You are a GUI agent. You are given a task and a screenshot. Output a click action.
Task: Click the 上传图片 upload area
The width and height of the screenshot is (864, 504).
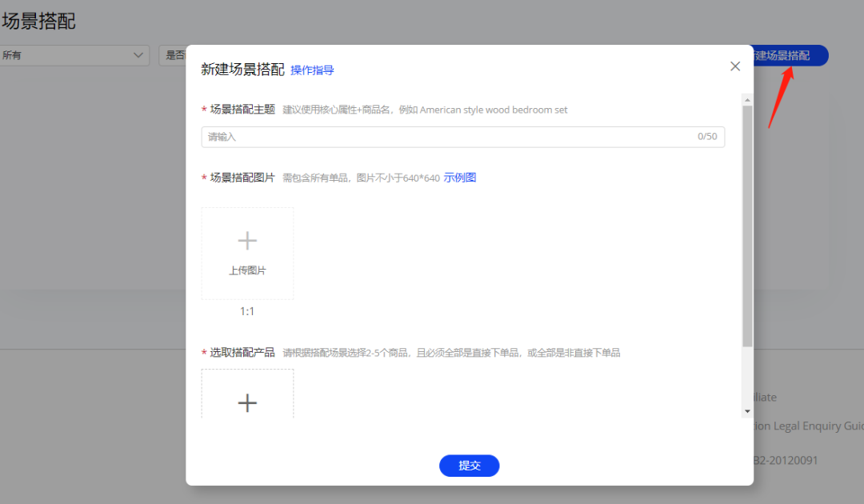click(x=247, y=253)
